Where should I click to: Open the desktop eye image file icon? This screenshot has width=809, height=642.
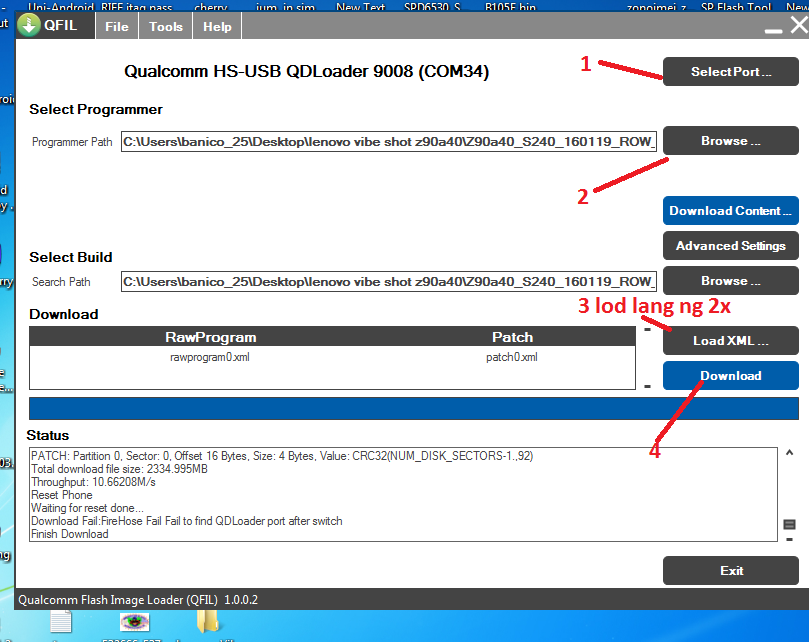click(134, 623)
